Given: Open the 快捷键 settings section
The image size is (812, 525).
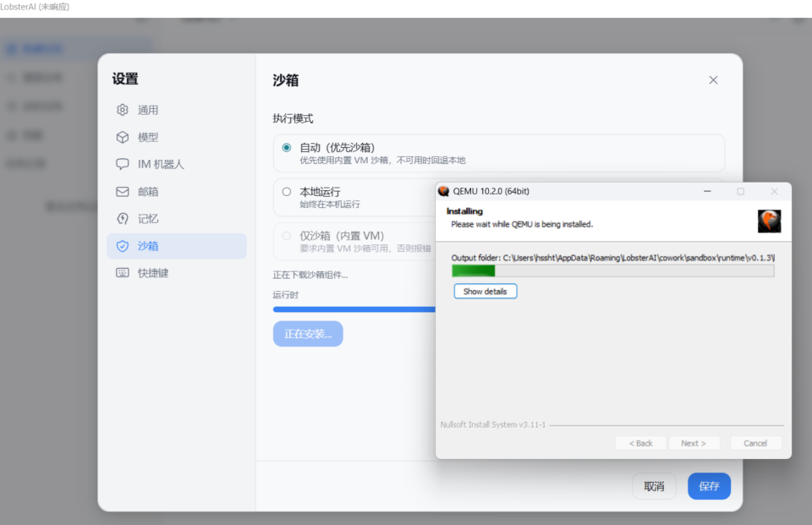Looking at the screenshot, I should (x=177, y=273).
